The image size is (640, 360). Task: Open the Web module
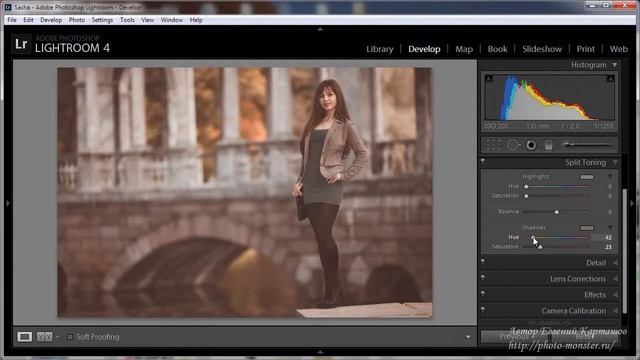[618, 49]
